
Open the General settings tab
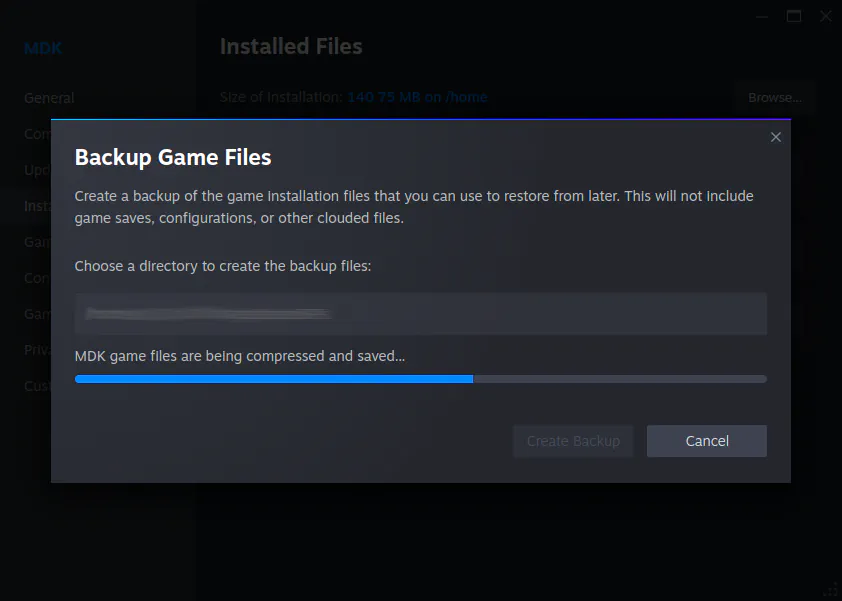[49, 98]
